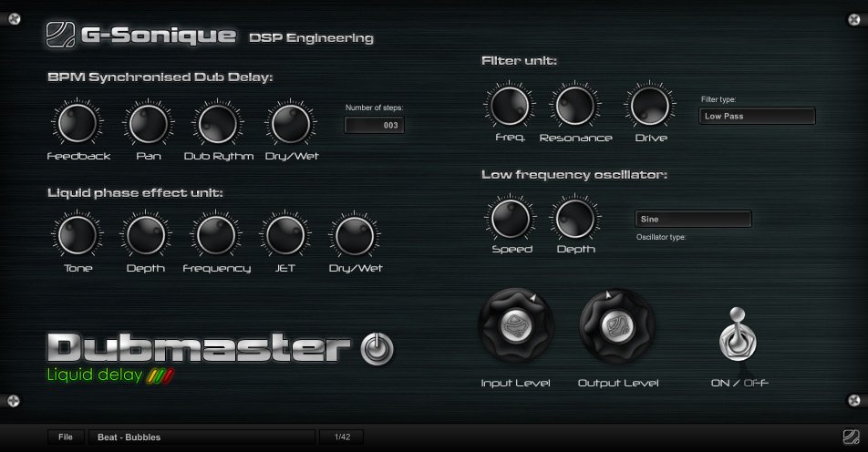Click the small logo icon in bottom-right corner

tap(850, 437)
